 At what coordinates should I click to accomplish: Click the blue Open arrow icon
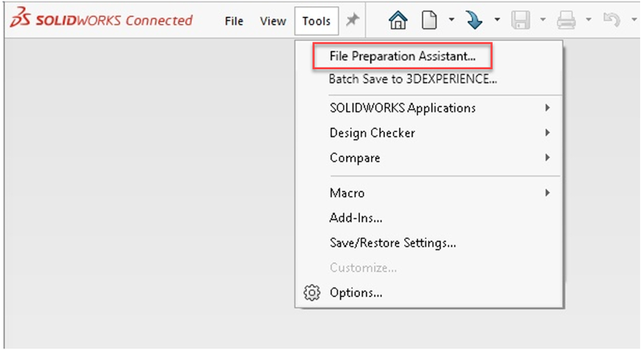click(475, 21)
